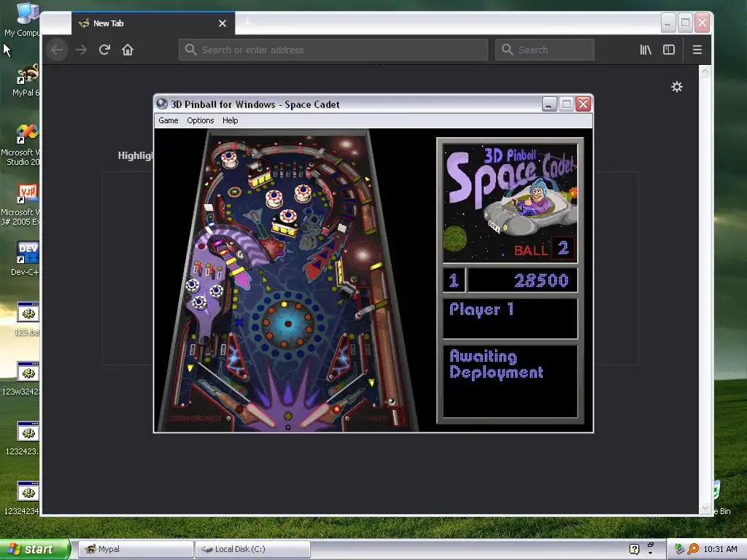Select the MyPal desktop shortcut icon
Screen dimensions: 747x560
(x=27, y=80)
